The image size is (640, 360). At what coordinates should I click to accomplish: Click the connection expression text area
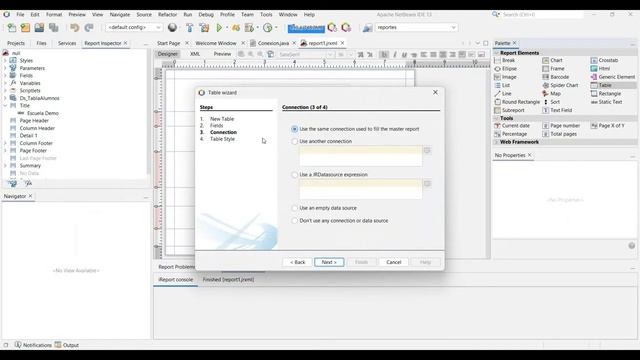pyautogui.click(x=361, y=156)
